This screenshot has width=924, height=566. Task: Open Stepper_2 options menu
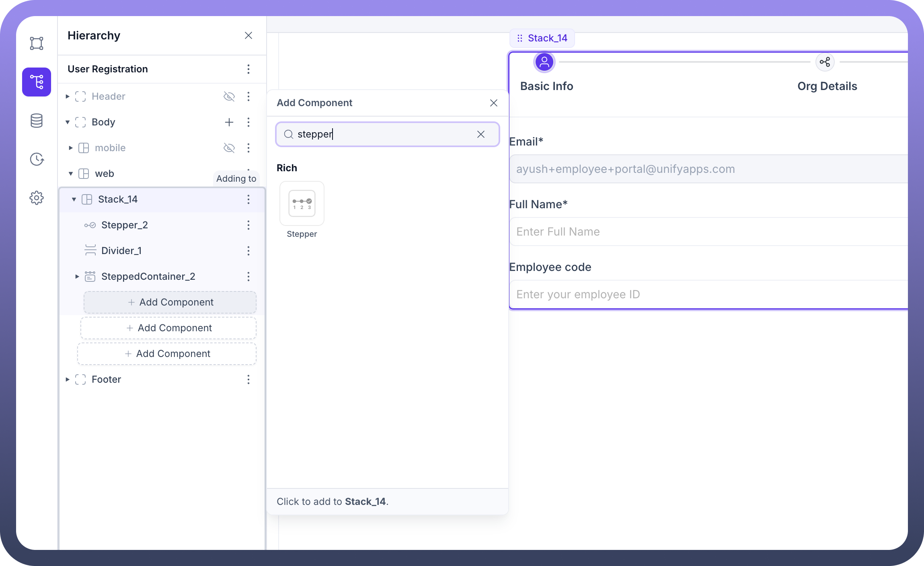[248, 225]
